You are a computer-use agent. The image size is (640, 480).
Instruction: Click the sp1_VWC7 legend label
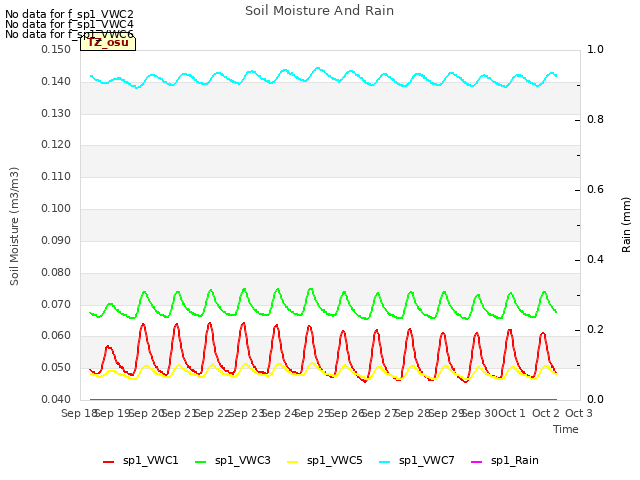(427, 460)
